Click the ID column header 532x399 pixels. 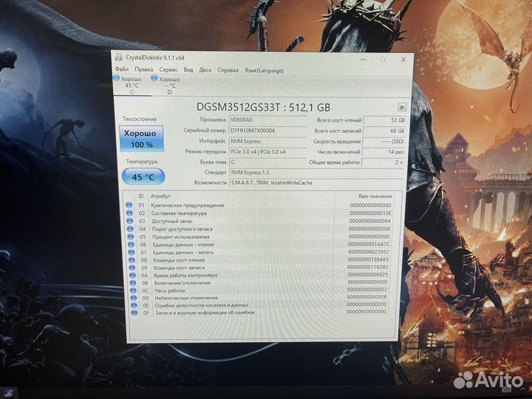tap(141, 196)
